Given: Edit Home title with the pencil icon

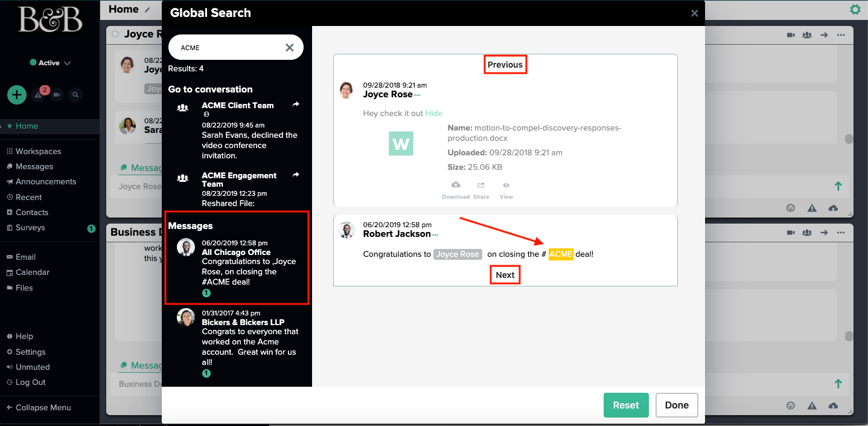Looking at the screenshot, I should (x=148, y=10).
